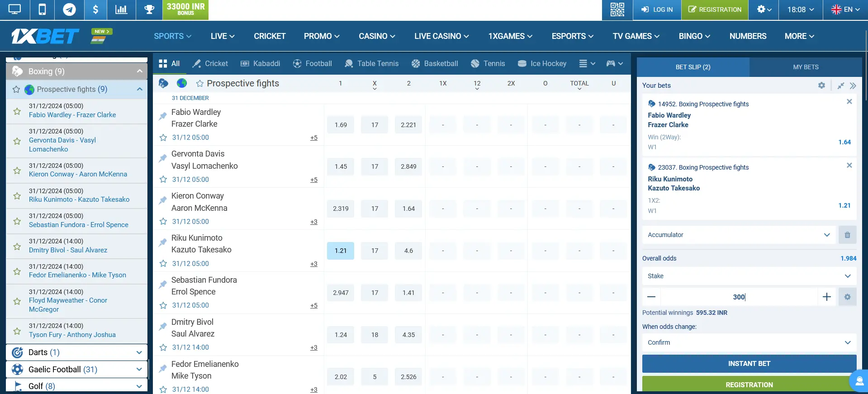Screen dimensions: 868x394
Task: Open the QR code icon
Action: [x=617, y=9]
